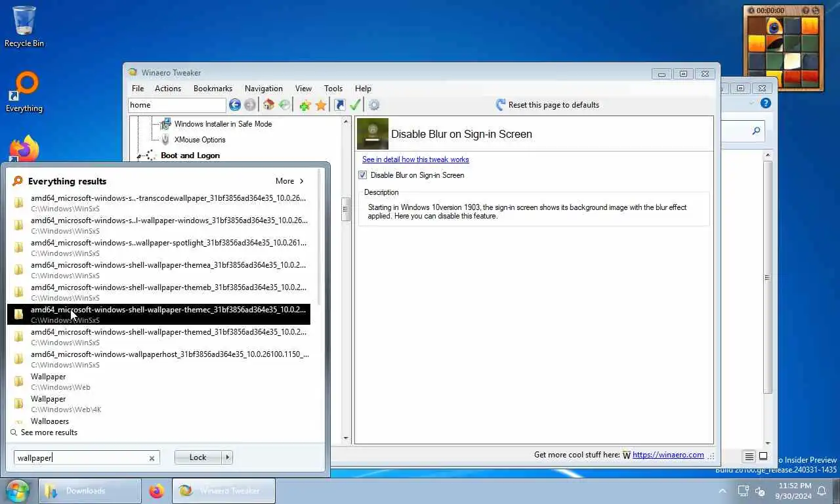
Task: Click the Winaero search box containing home
Action: pyautogui.click(x=177, y=105)
